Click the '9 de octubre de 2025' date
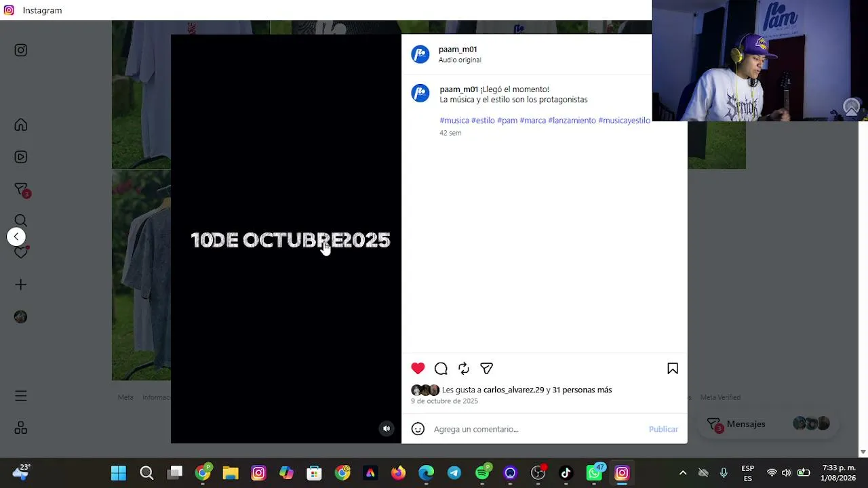The height and width of the screenshot is (488, 868). click(x=444, y=401)
